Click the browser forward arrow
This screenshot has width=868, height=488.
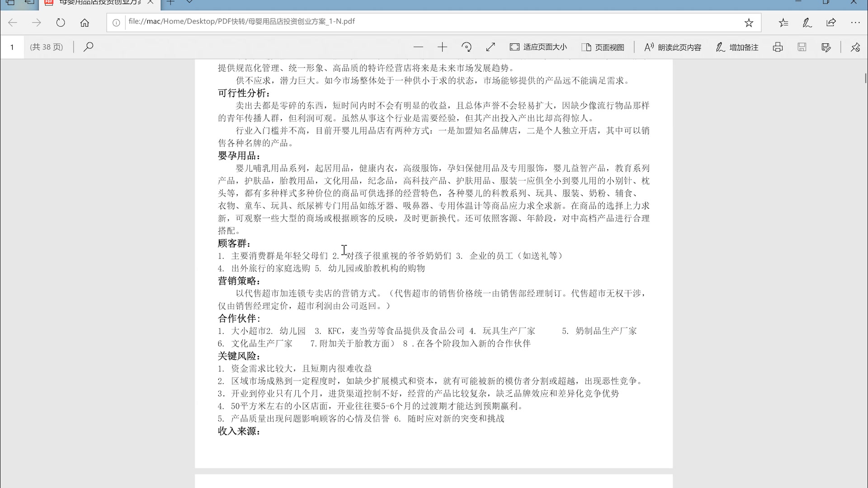[x=37, y=23]
